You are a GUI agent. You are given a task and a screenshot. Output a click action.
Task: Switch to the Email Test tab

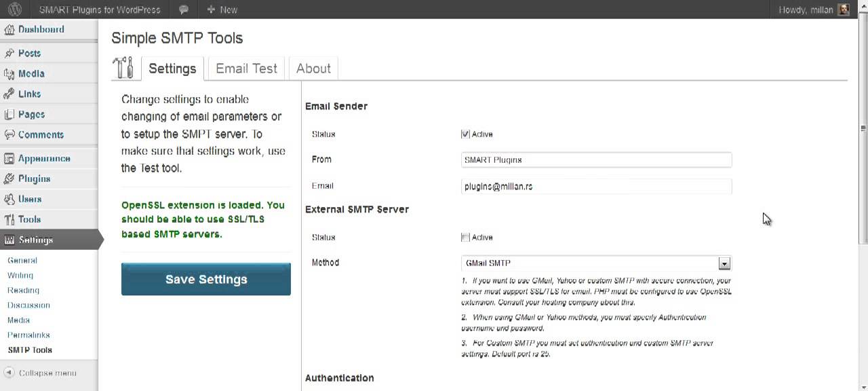(x=246, y=69)
